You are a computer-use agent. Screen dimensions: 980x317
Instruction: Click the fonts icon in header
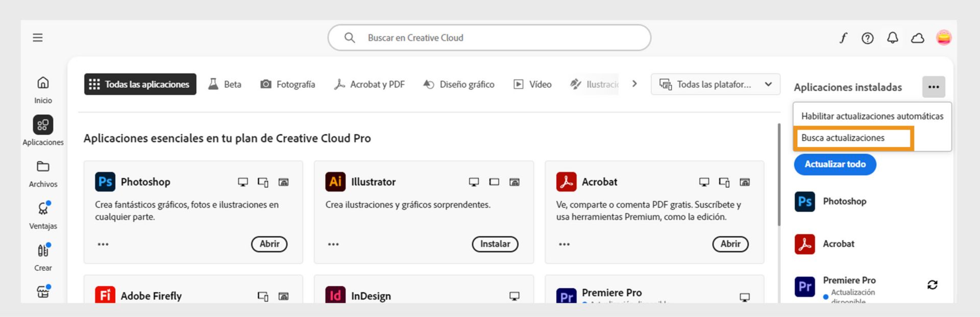point(843,38)
